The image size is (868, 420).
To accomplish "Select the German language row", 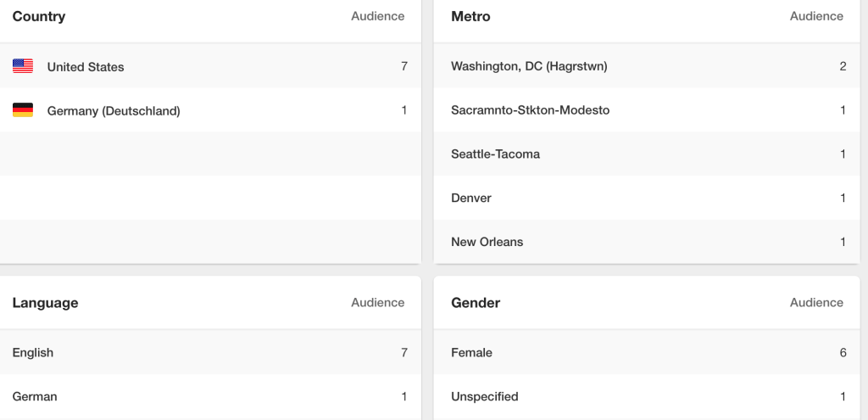I will point(210,397).
